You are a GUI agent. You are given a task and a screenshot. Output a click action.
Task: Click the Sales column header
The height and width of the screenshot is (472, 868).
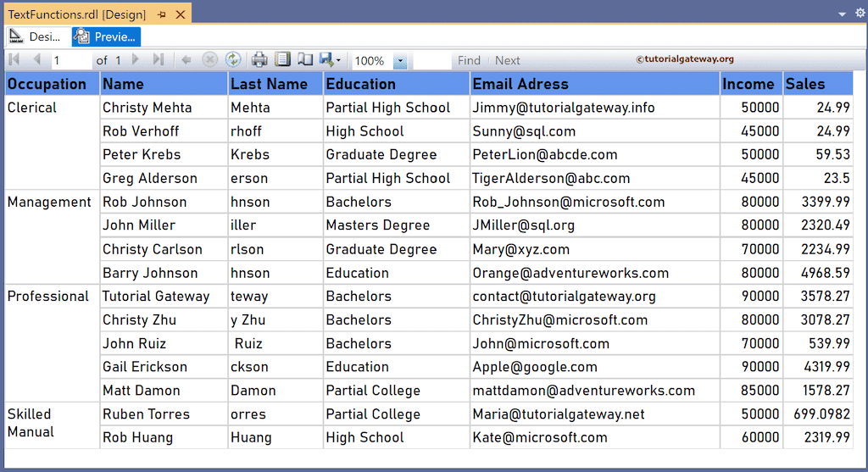click(x=818, y=84)
